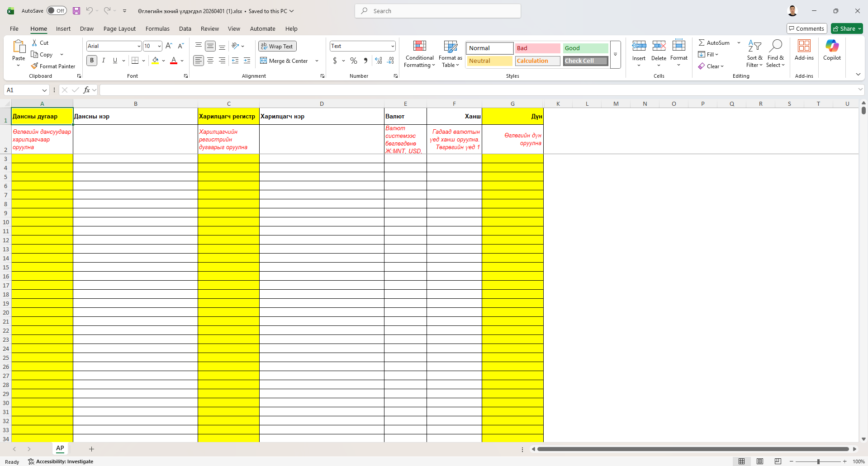This screenshot has width=868, height=466.
Task: Open the Formulas ribbon tab
Action: click(x=157, y=28)
